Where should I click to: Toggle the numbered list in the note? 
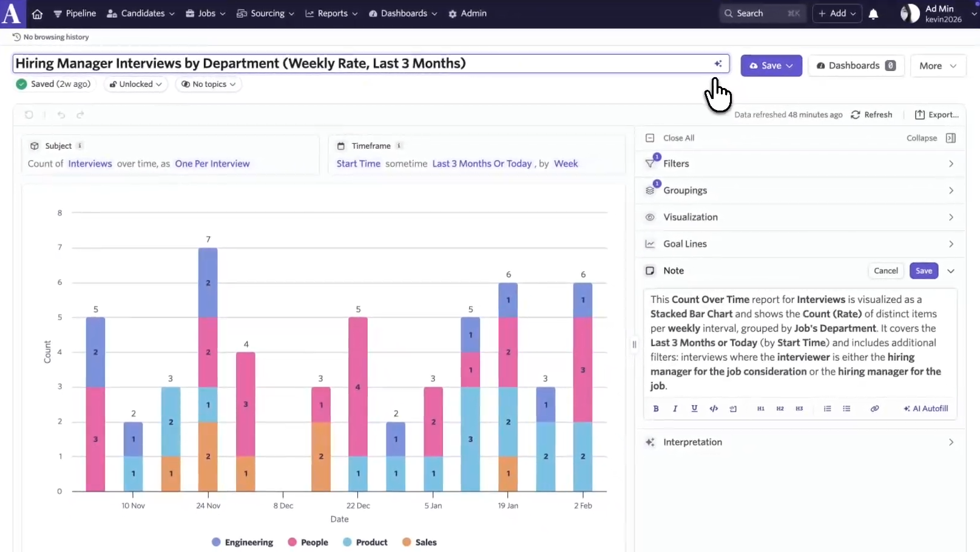tap(827, 409)
